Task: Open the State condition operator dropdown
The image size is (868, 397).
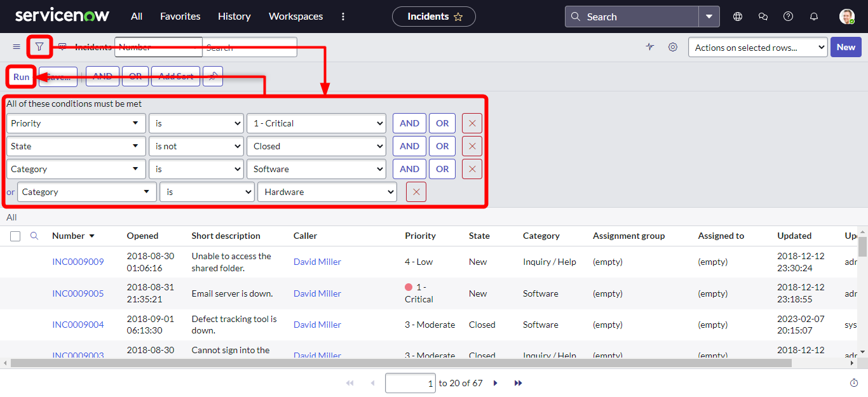Action: 196,146
